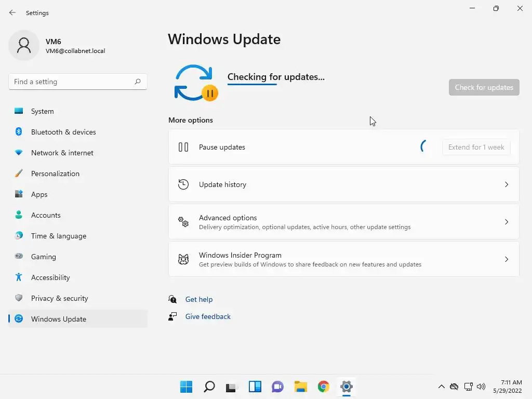Click the Find a setting search box

pyautogui.click(x=78, y=82)
